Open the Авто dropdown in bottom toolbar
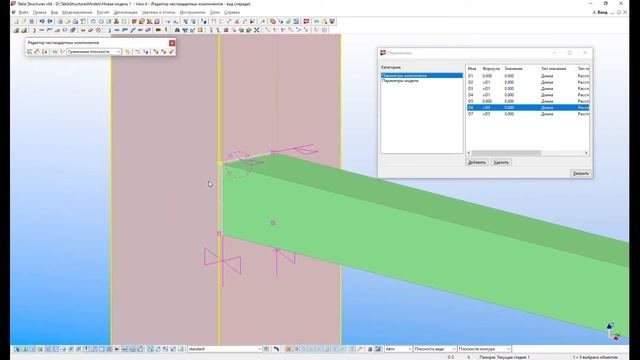The image size is (640, 360). point(398,349)
